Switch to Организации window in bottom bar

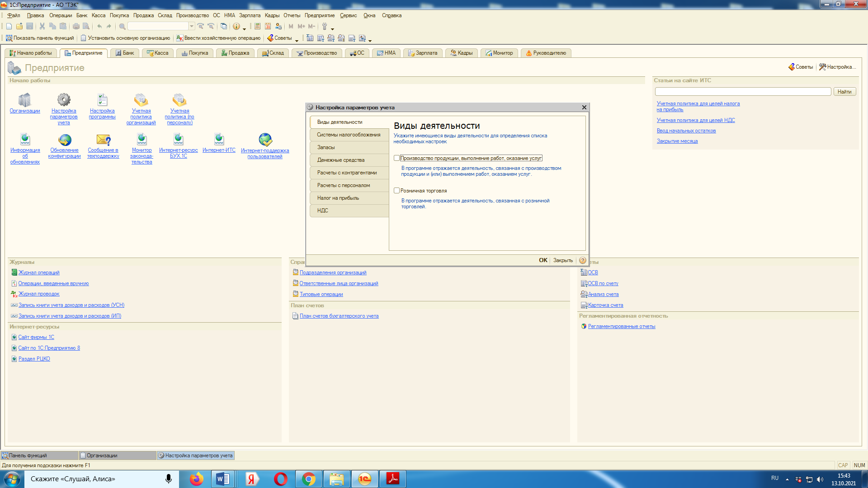click(x=118, y=455)
